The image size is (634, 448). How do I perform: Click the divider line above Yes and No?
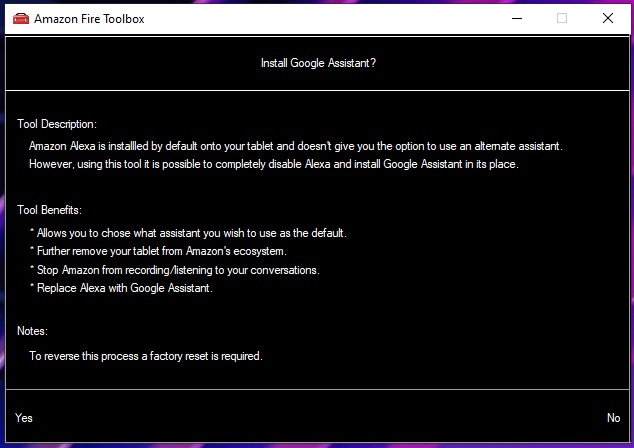point(317,389)
